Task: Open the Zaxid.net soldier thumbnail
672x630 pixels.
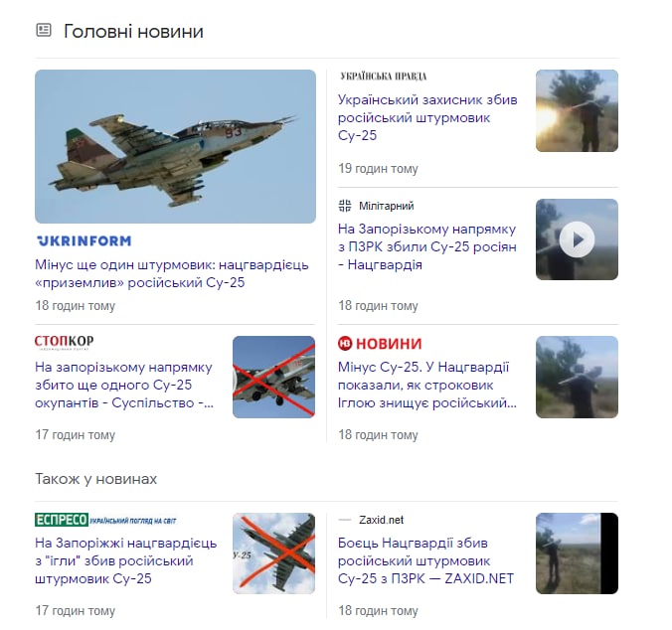Action: [x=577, y=553]
